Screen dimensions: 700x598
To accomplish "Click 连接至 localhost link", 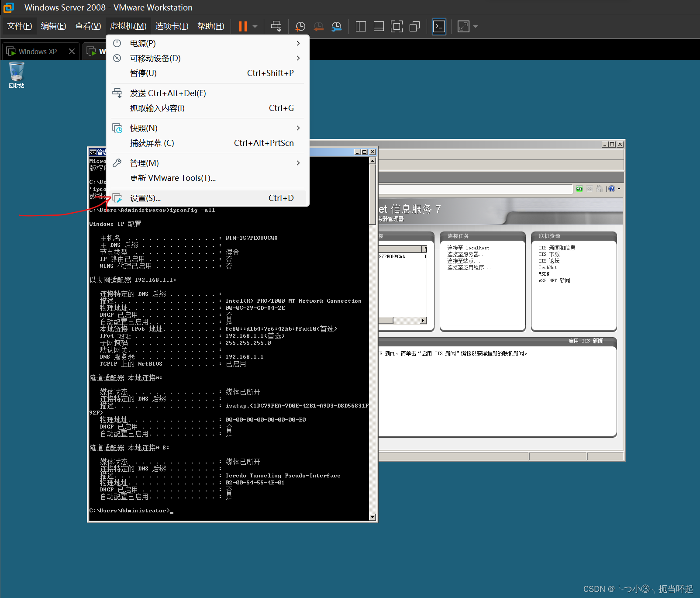I will click(468, 248).
